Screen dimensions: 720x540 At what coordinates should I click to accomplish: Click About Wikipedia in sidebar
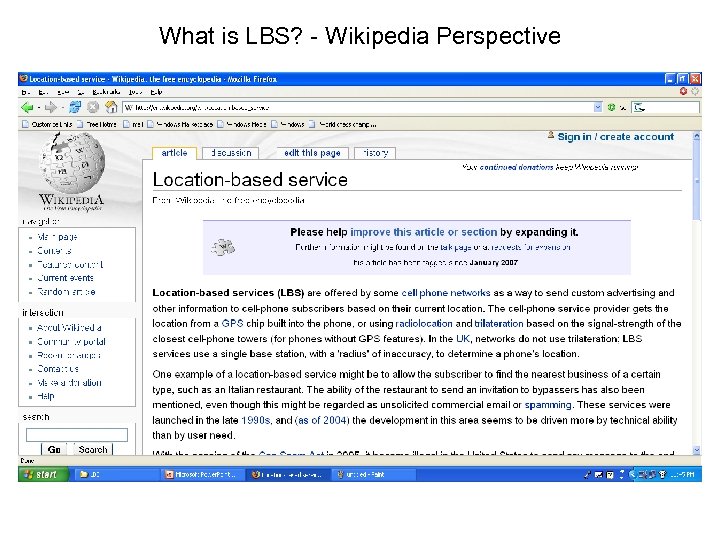[69, 328]
